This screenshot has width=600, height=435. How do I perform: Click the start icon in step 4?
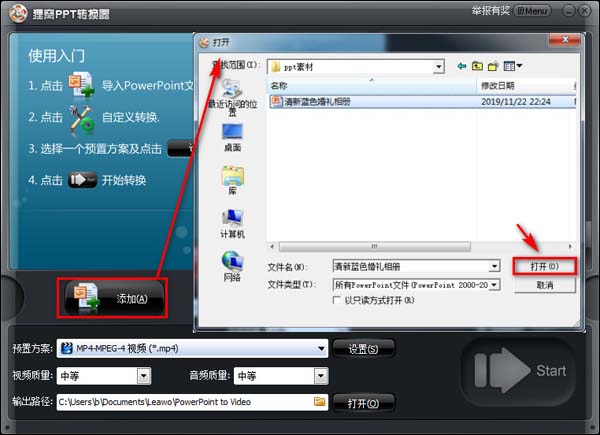[82, 180]
